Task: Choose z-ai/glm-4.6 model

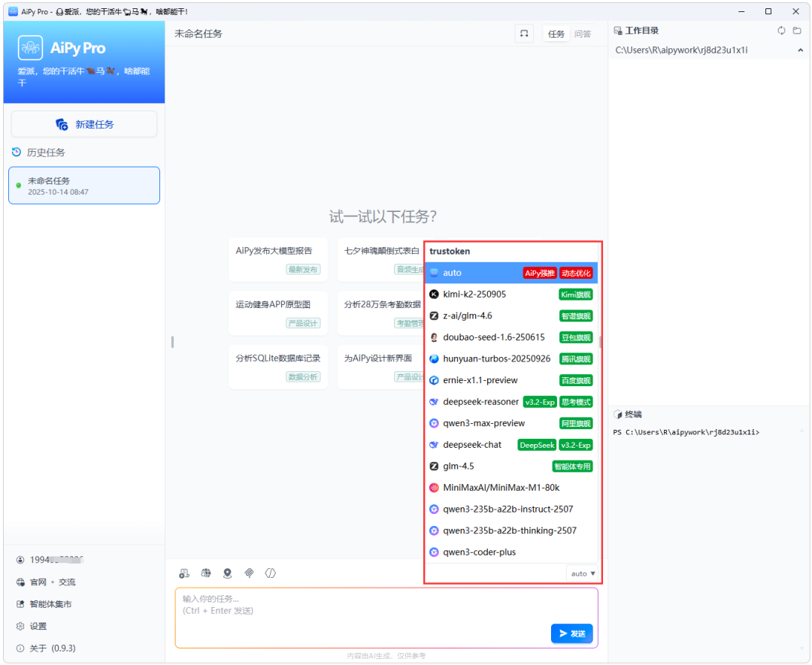Action: [x=511, y=316]
